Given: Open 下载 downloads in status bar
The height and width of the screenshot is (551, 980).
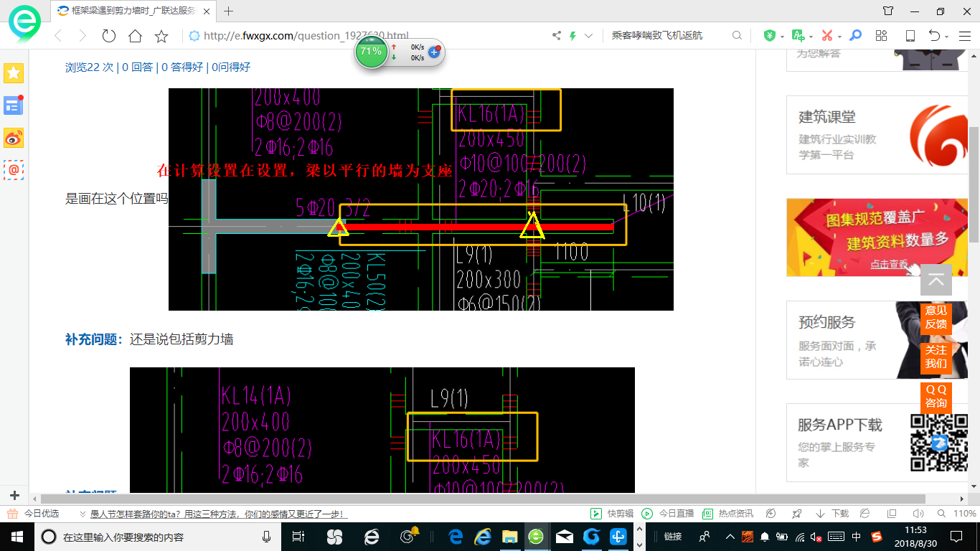Looking at the screenshot, I should tap(832, 514).
